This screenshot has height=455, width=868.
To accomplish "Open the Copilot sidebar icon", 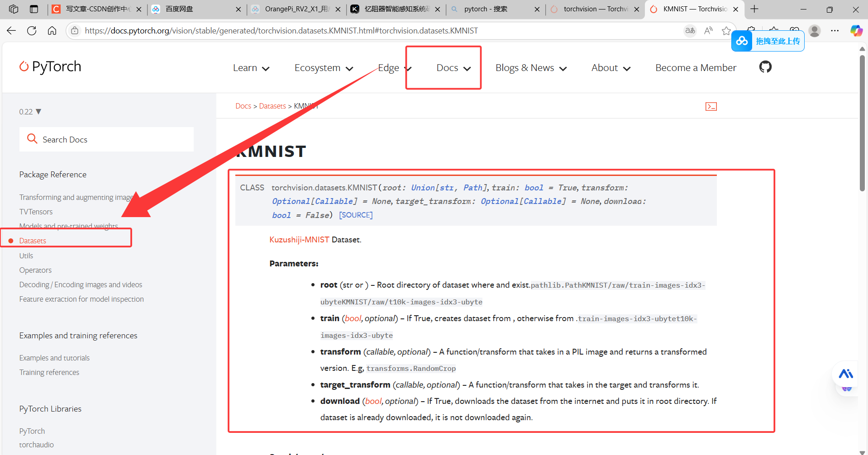I will [x=856, y=31].
